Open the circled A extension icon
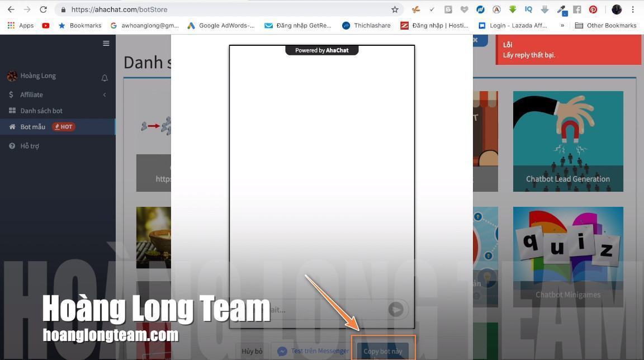The height and width of the screenshot is (360, 644). coord(496,10)
